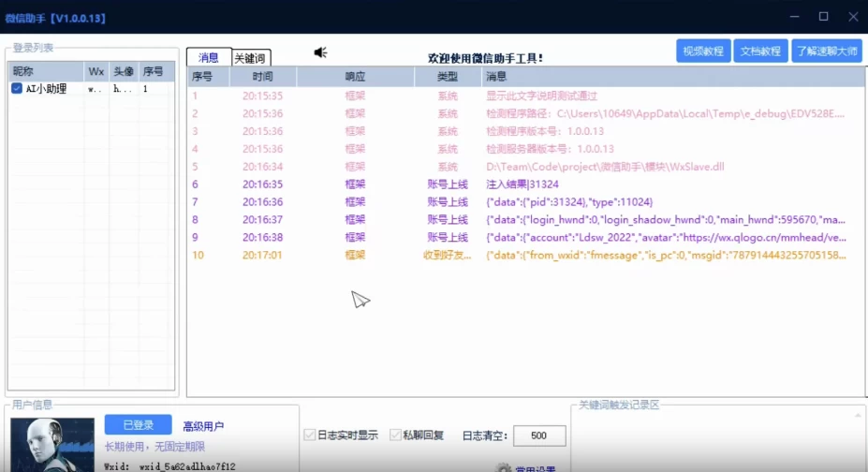The width and height of the screenshot is (868, 472).
Task: Toggle the AI小助理 account checkbox
Action: pyautogui.click(x=17, y=89)
